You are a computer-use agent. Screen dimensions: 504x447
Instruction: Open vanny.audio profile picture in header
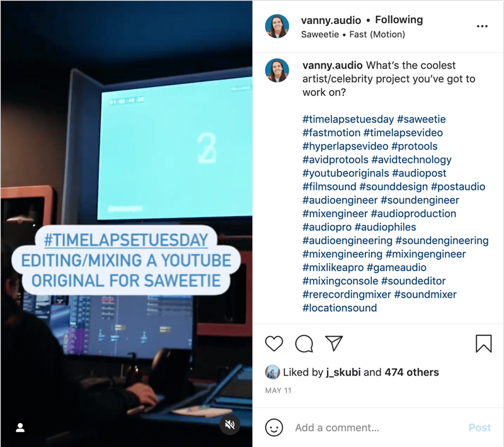[277, 26]
